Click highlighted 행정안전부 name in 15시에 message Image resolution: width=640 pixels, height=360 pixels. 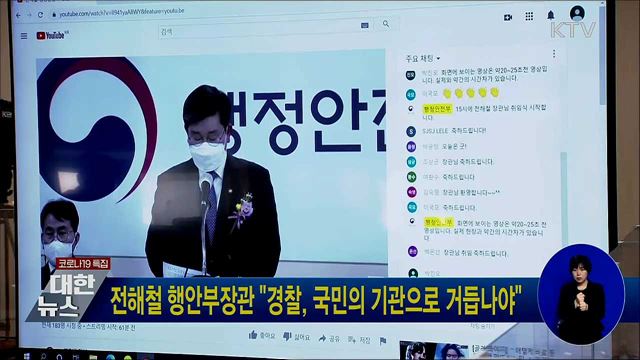(x=437, y=109)
